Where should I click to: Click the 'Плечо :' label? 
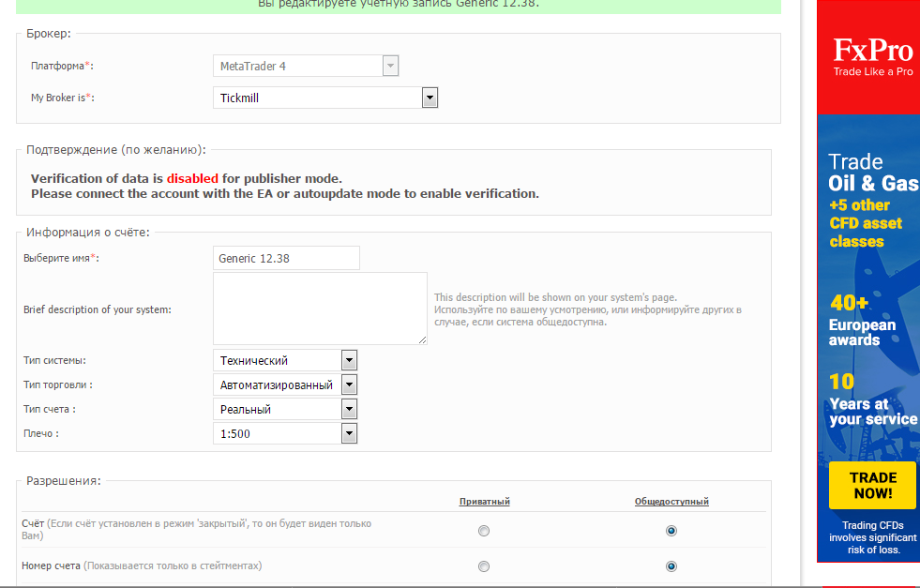click(x=41, y=433)
